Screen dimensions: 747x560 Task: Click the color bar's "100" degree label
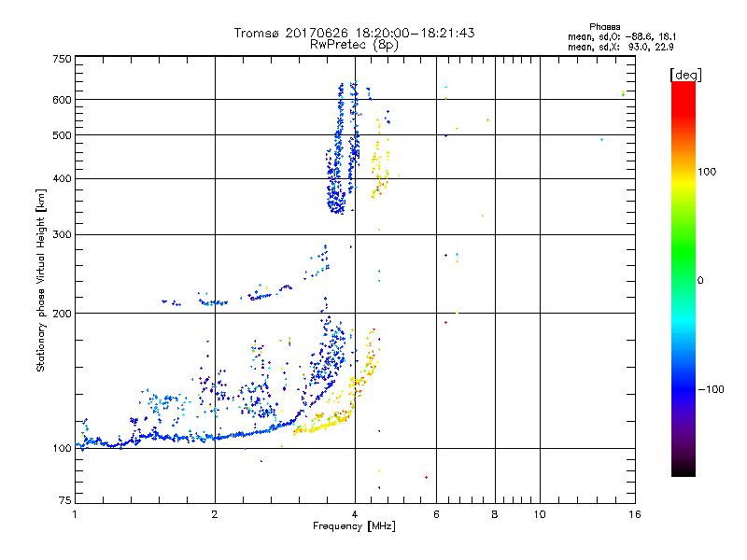pos(707,172)
